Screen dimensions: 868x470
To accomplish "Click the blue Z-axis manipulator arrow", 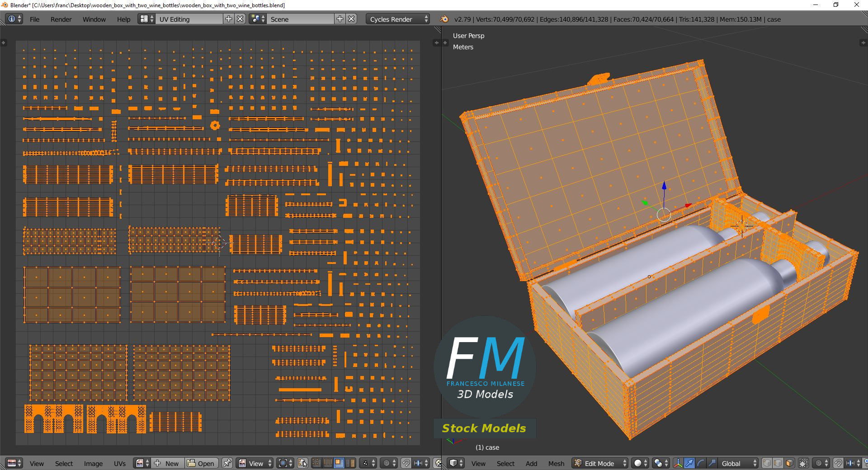I will coord(664,185).
